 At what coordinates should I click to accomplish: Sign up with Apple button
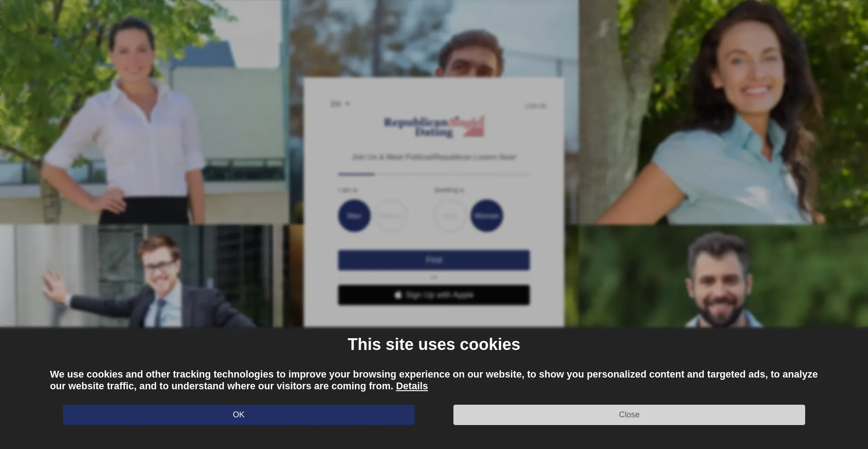pyautogui.click(x=434, y=295)
